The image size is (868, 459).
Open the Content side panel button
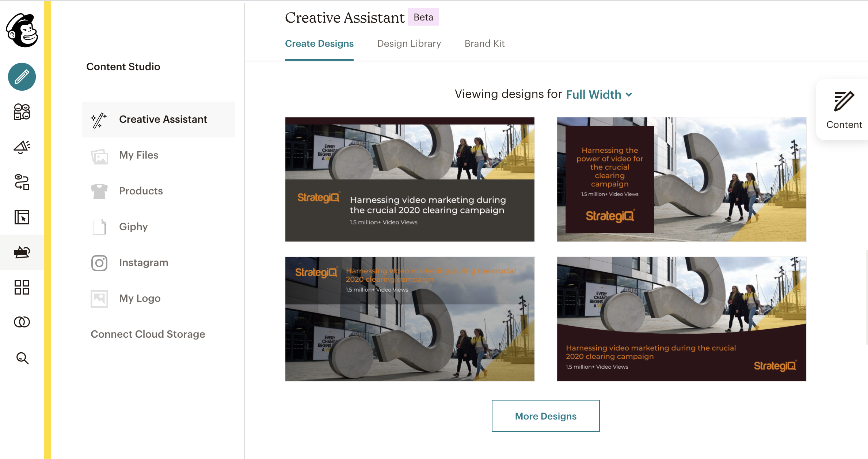[843, 110]
